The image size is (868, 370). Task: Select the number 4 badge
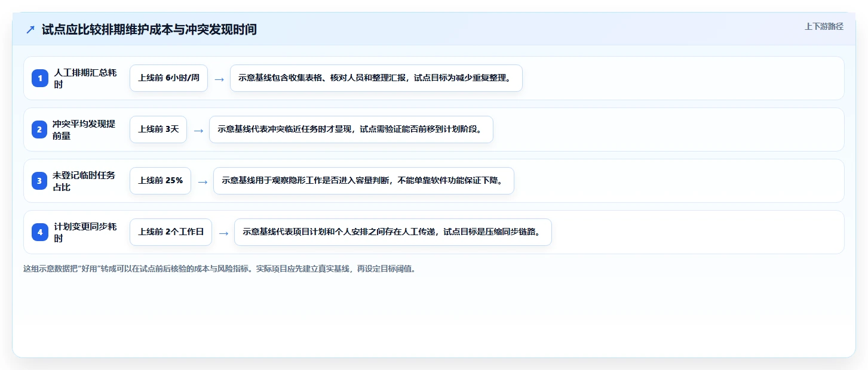40,232
